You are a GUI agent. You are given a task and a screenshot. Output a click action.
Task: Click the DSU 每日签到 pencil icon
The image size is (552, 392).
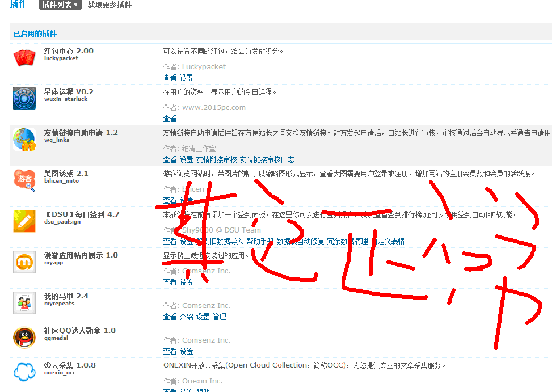[24, 221]
